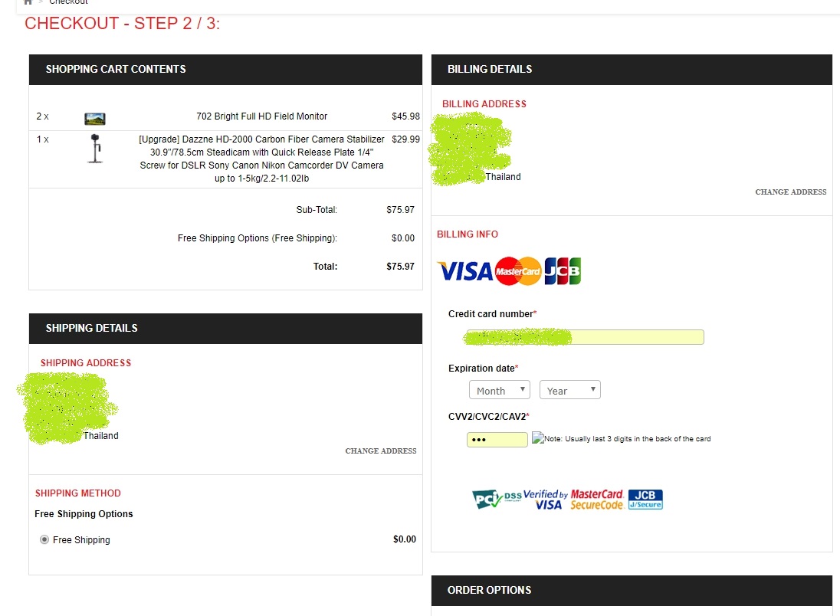
Task: Open the expiration Month dropdown
Action: 500,390
